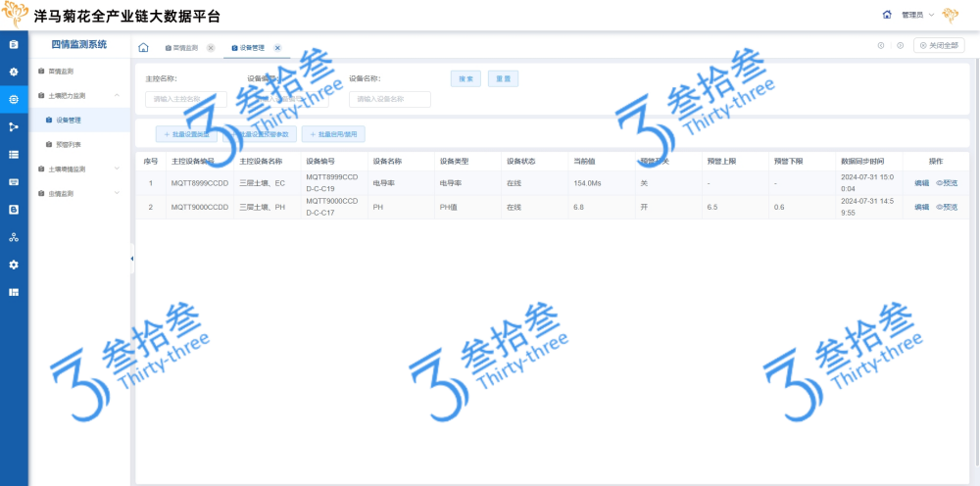Click the 重置 button
This screenshot has height=486, width=980.
point(503,78)
